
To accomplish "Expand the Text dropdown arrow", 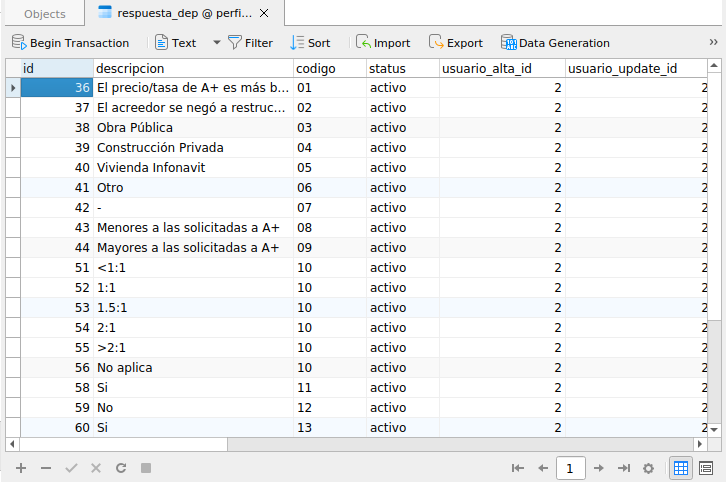I will tap(216, 43).
